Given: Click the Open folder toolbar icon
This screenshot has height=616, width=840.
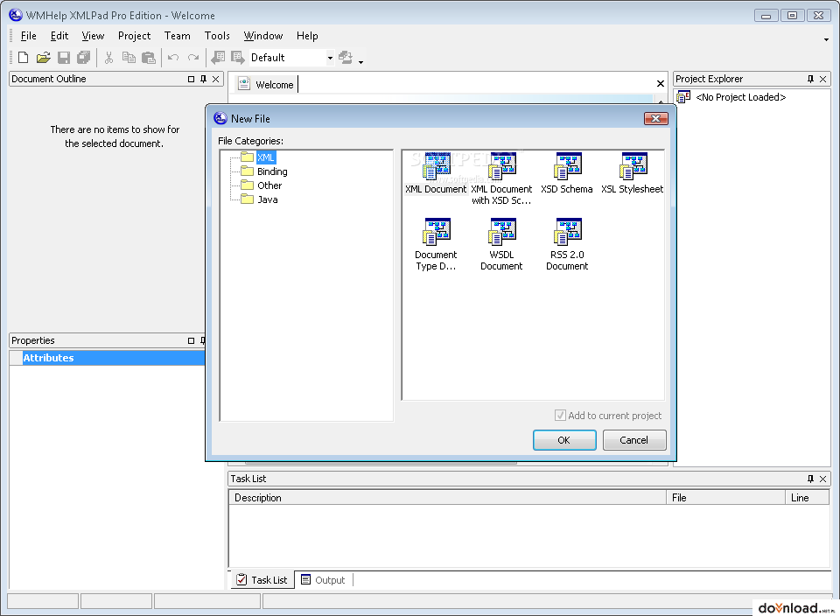Looking at the screenshot, I should [x=44, y=58].
